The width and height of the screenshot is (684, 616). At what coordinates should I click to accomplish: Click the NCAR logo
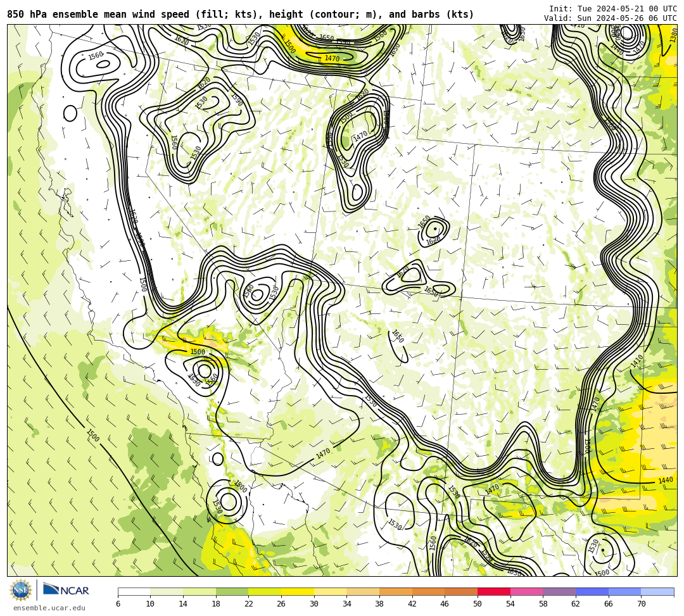point(66,590)
